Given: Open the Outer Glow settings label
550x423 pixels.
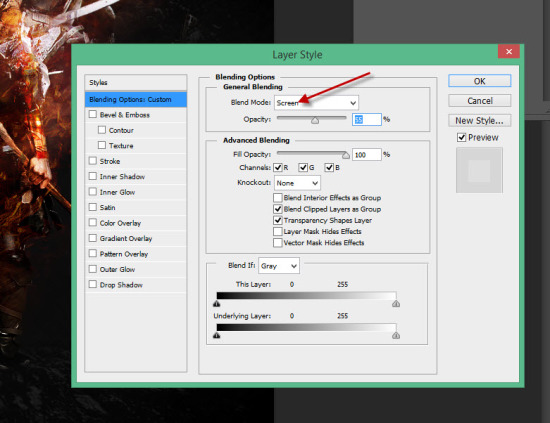Looking at the screenshot, I should click(x=117, y=269).
